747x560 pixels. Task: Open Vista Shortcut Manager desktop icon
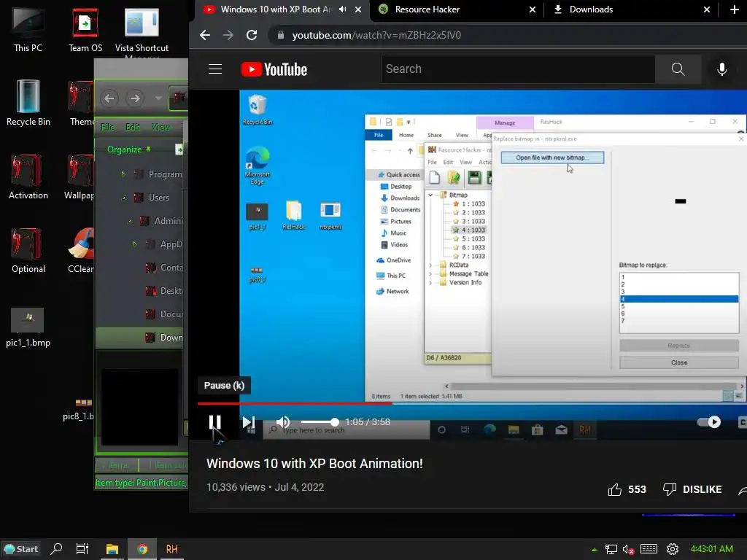coord(142,29)
